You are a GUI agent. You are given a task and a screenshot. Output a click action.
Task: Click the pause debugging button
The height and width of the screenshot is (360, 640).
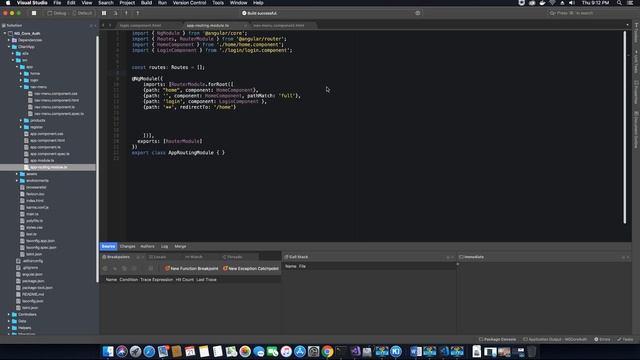(x=104, y=13)
